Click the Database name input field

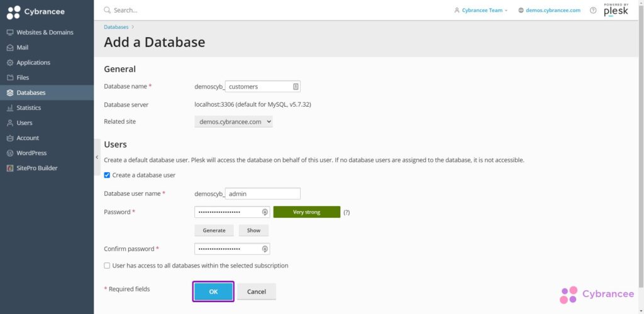pos(263,87)
